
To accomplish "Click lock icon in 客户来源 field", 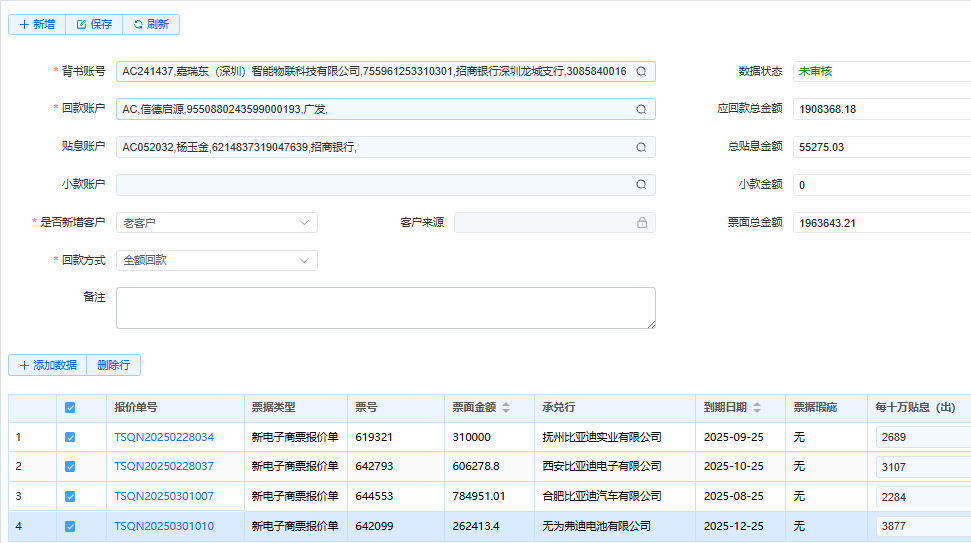I will click(642, 223).
